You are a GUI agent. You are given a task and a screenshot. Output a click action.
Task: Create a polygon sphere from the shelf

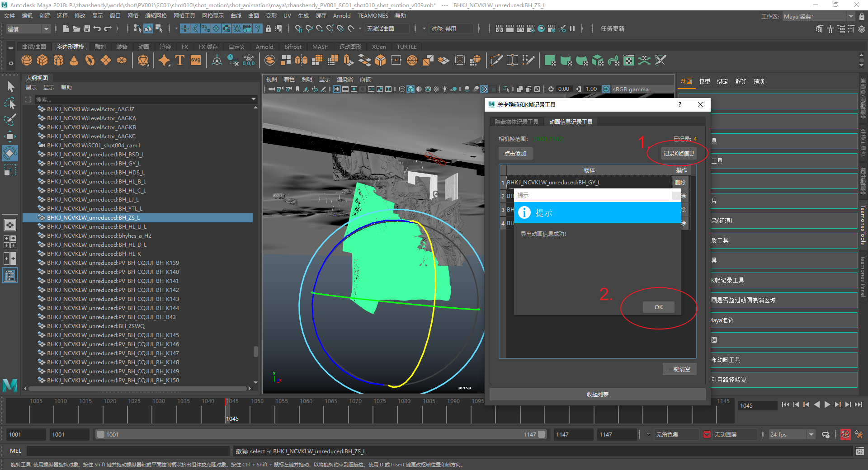tap(27, 61)
